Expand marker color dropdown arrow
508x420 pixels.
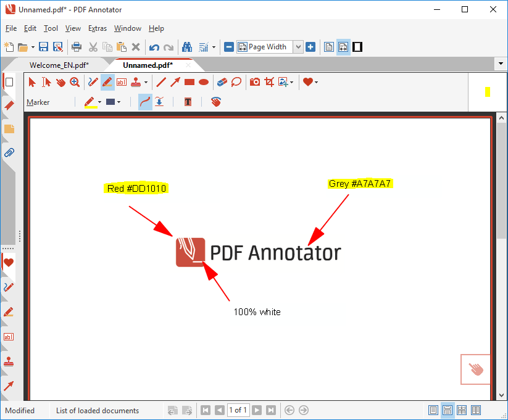coord(99,102)
